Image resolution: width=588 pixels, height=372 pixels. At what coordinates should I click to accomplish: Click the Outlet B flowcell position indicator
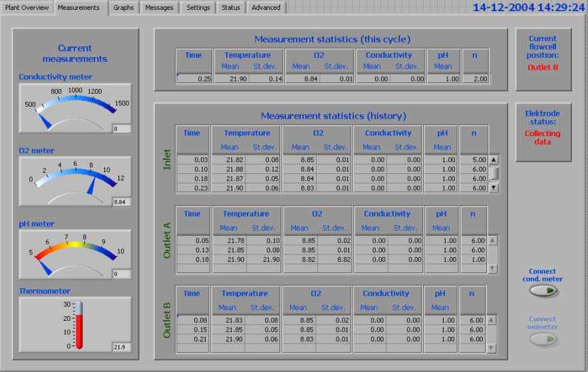pos(543,67)
